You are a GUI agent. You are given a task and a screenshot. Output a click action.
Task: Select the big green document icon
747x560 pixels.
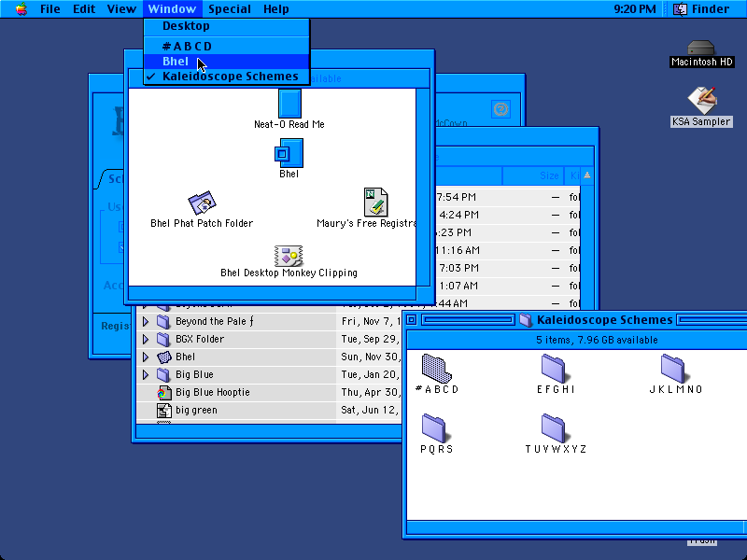click(x=164, y=410)
